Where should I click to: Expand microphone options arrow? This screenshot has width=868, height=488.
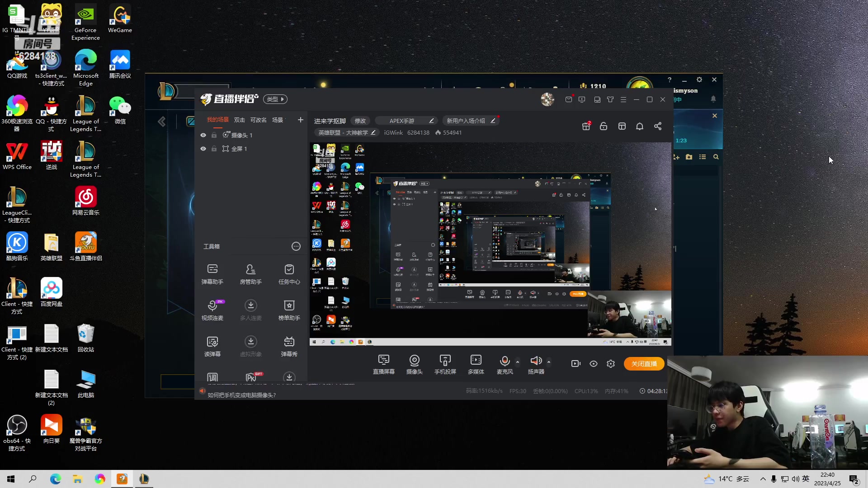(518, 362)
